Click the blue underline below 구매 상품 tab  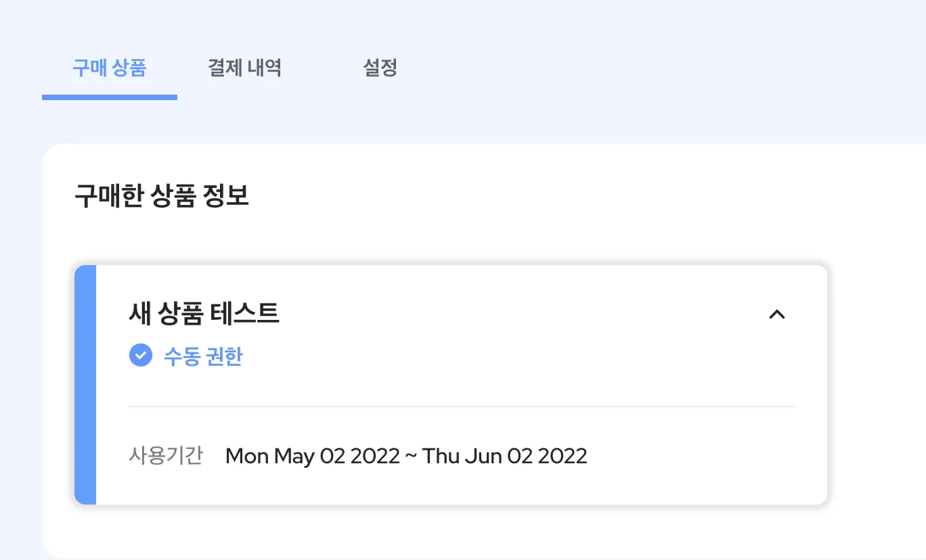pyautogui.click(x=109, y=97)
